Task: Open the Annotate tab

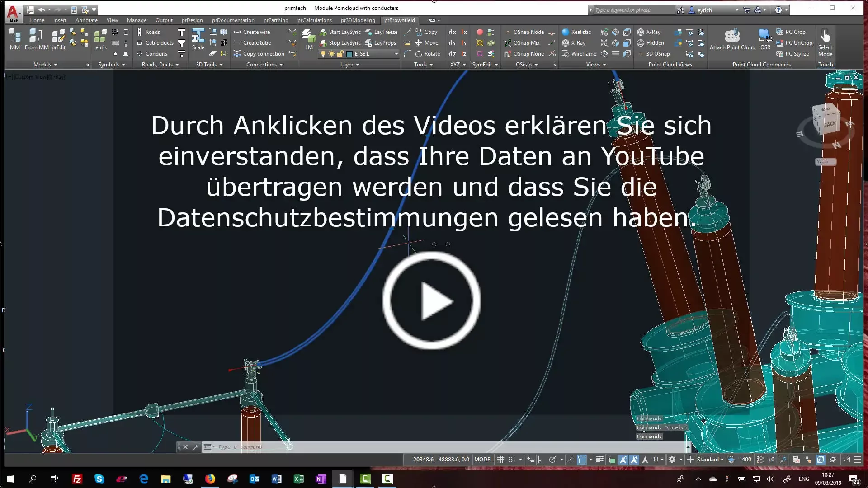Action: (86, 20)
